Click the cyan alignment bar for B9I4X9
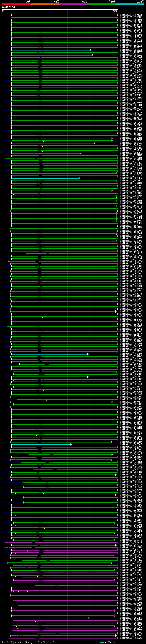Image resolution: width=146 pixels, height=644 pixels. coord(53,143)
